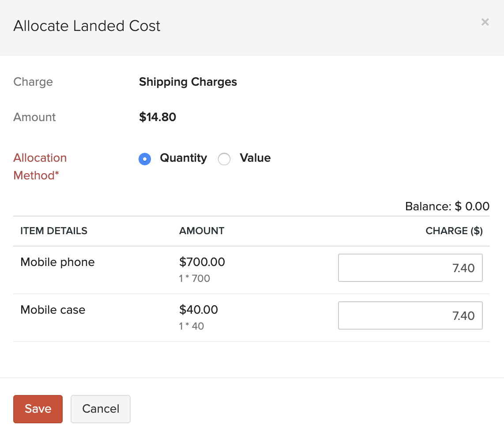Image resolution: width=504 pixels, height=433 pixels.
Task: Click the Mobile phone item row
Action: (57, 262)
